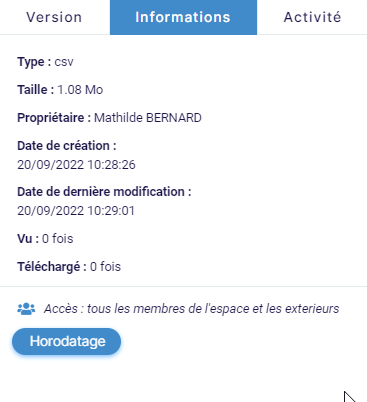Click the Date de dernière modification label
The width and height of the screenshot is (367, 402).
(104, 192)
